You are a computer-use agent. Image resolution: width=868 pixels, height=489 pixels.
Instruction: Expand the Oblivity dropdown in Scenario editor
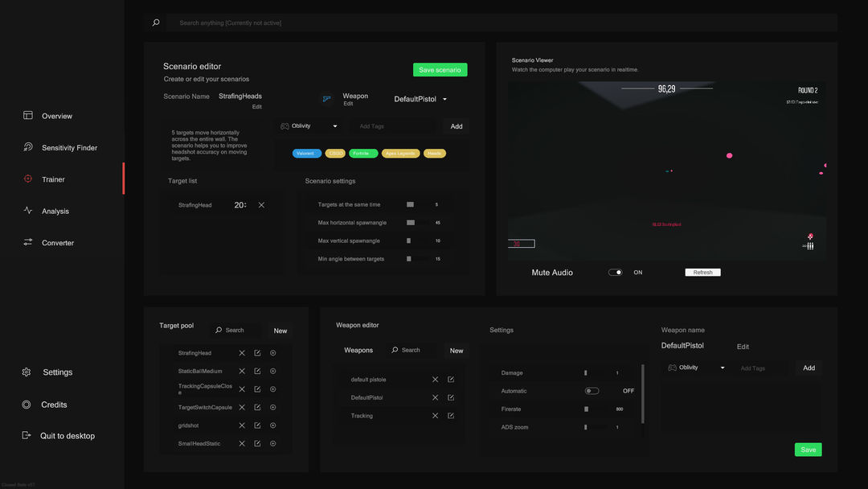(x=335, y=126)
